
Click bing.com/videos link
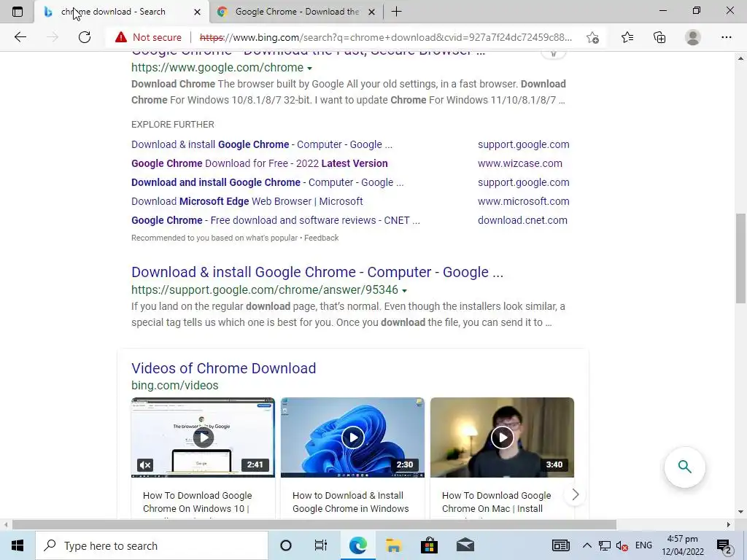[175, 385]
